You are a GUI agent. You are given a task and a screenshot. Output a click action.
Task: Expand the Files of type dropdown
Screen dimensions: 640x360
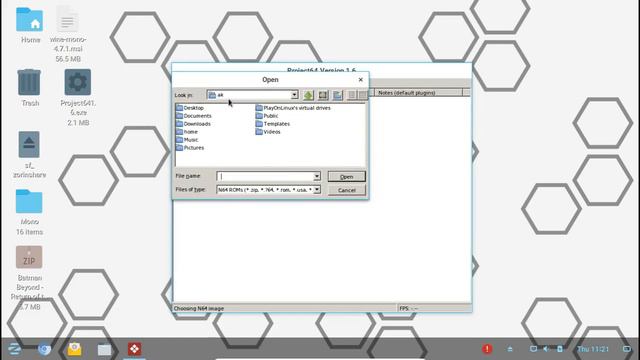click(317, 190)
